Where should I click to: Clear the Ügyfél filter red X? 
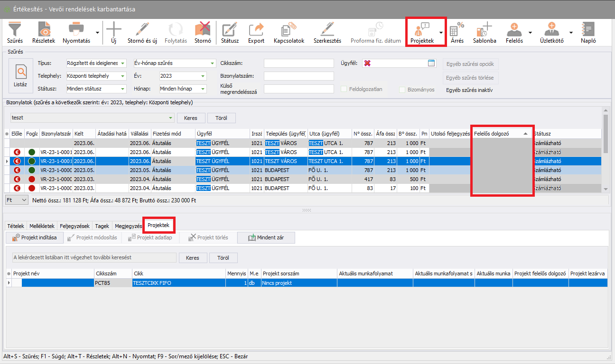click(367, 64)
